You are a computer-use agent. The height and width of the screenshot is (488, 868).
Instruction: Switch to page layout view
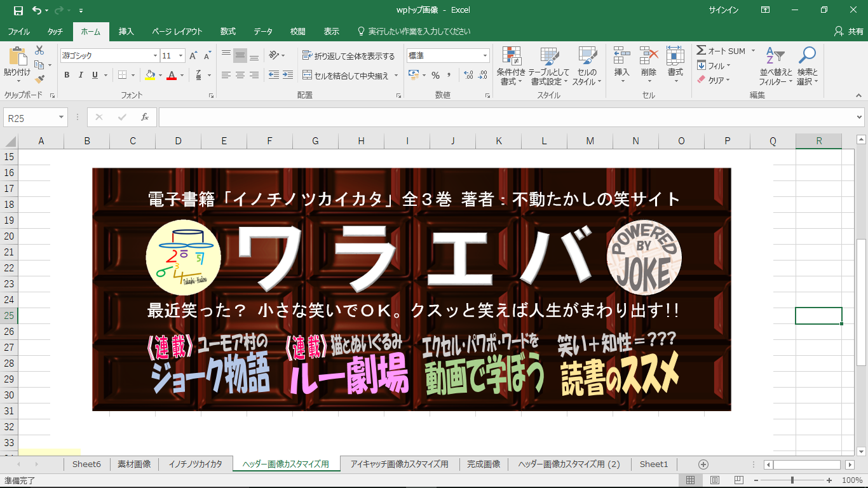coord(714,480)
